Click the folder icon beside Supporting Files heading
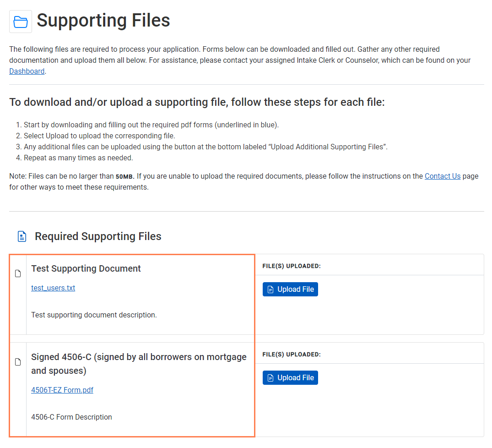This screenshot has height=448, width=492. [x=21, y=22]
